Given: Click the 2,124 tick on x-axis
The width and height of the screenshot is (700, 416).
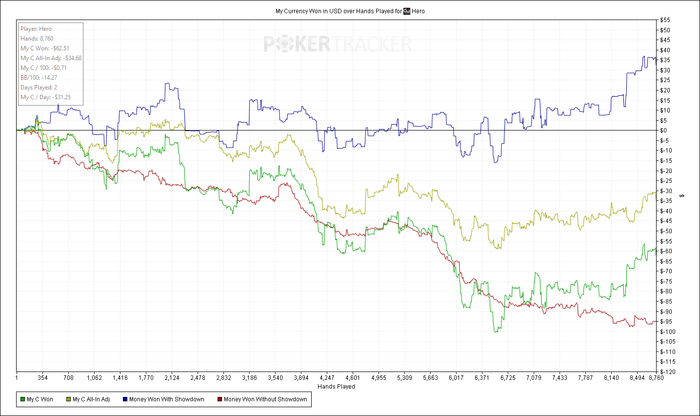Looking at the screenshot, I should [172, 378].
